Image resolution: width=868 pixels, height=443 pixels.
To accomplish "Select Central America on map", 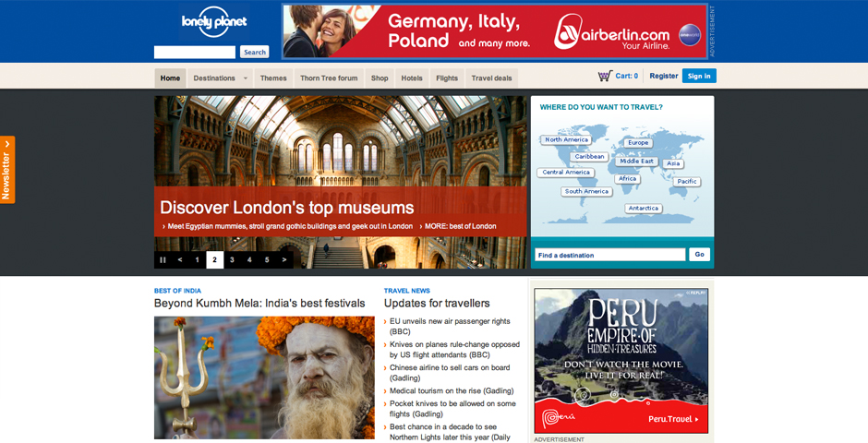I will (566, 173).
